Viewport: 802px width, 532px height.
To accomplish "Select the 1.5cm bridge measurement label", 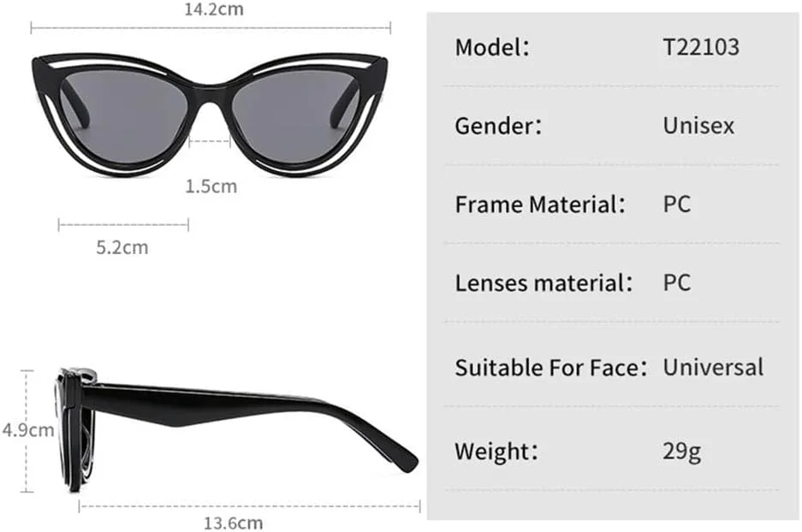I will pos(211,186).
